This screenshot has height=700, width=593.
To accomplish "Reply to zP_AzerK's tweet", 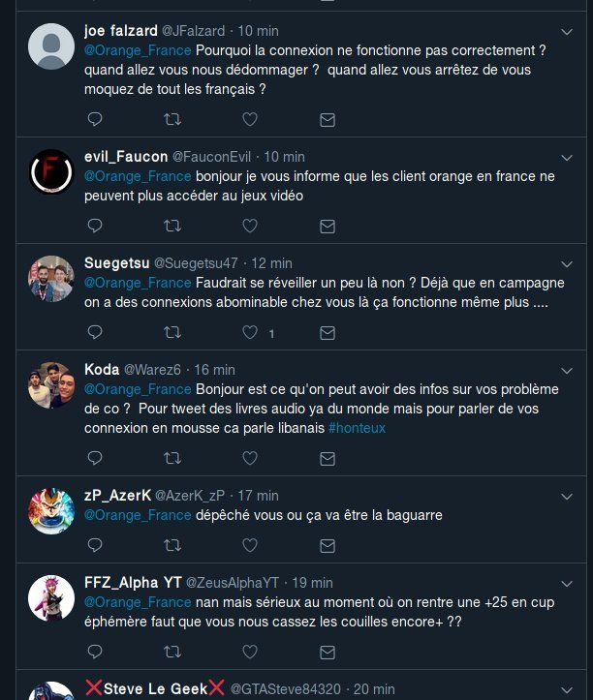I will 95,545.
